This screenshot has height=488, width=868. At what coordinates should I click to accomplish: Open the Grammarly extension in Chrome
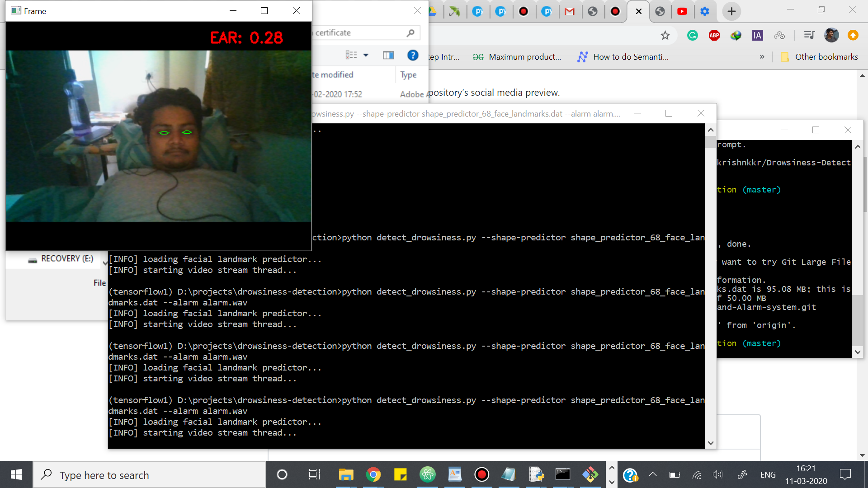pyautogui.click(x=692, y=35)
